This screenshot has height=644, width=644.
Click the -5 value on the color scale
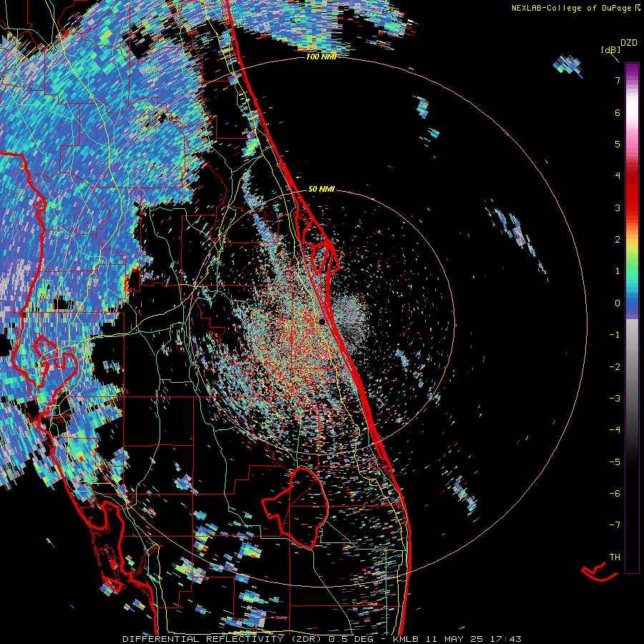click(615, 462)
